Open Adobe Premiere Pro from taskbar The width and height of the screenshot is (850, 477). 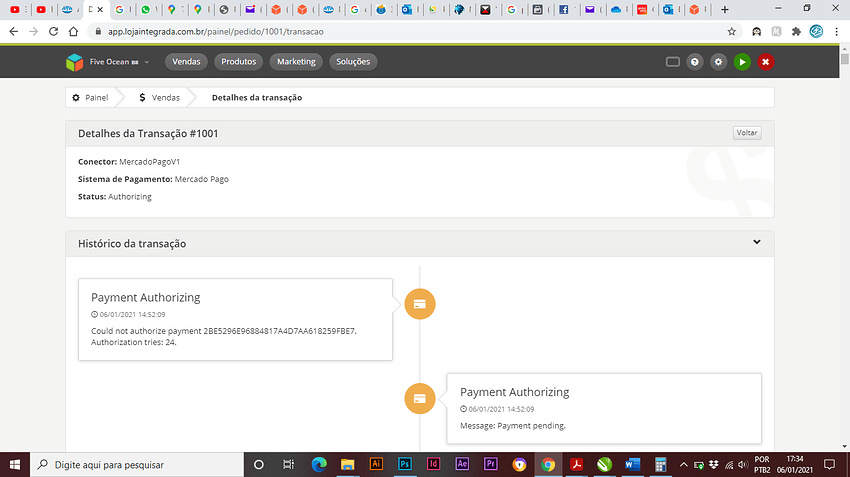pyautogui.click(x=491, y=464)
